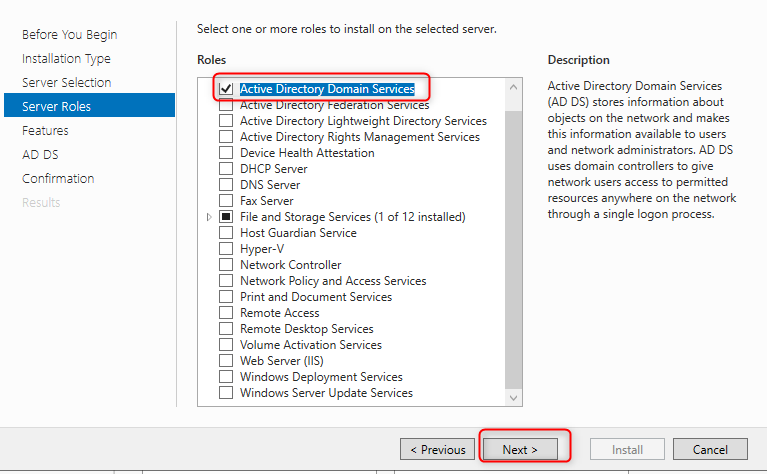767x474 pixels.
Task: Click the Cancel button
Action: click(710, 450)
